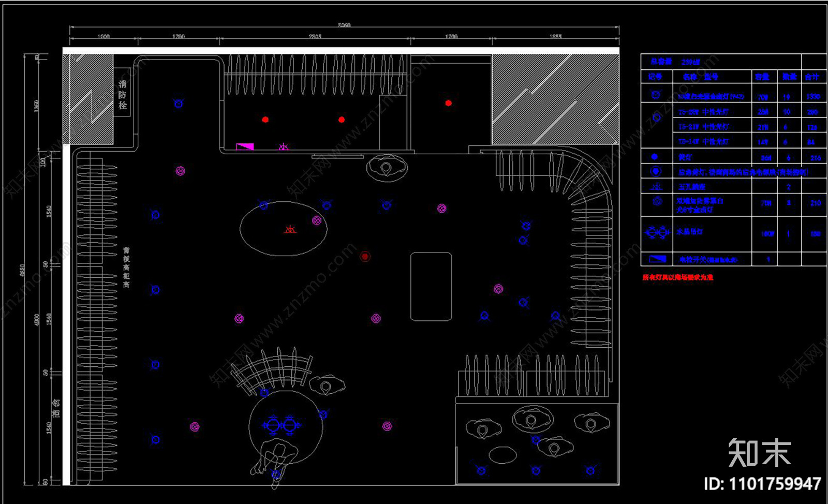Viewport: 828px width, 504px height.
Task: Select the crystal chandelier symbol in circular platform
Action: point(281,426)
